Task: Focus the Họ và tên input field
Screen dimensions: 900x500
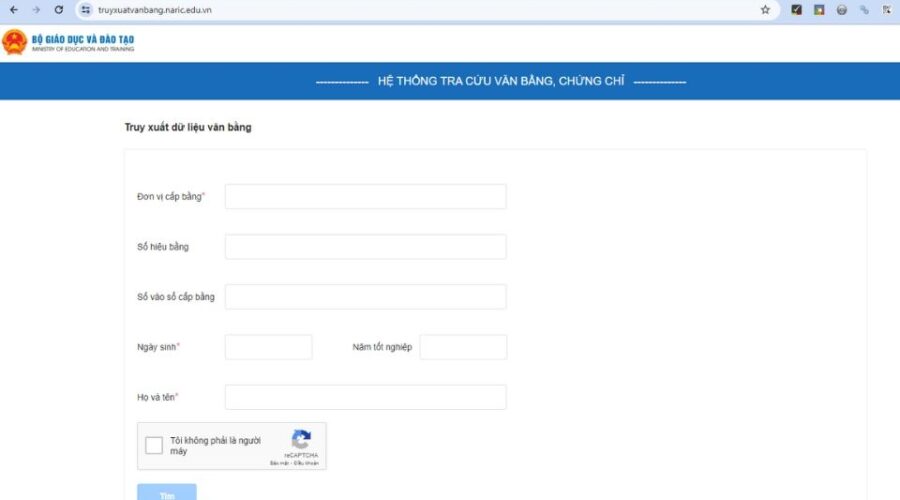Action: (366, 397)
